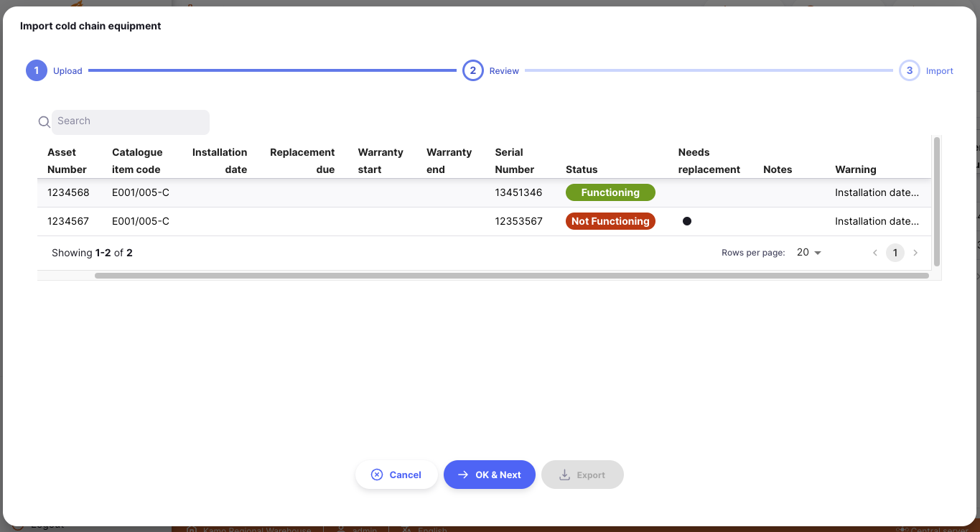Click the search magnifier icon

[44, 122]
